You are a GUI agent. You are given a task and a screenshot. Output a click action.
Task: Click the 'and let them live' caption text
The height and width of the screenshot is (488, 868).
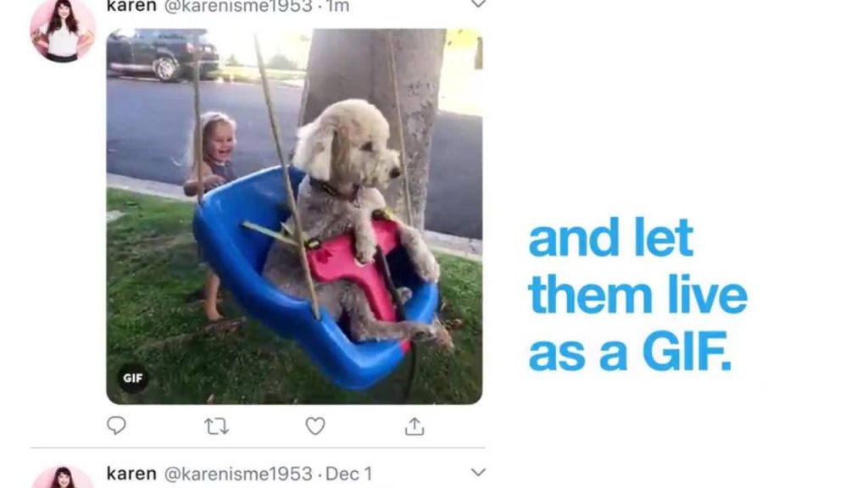click(637, 267)
